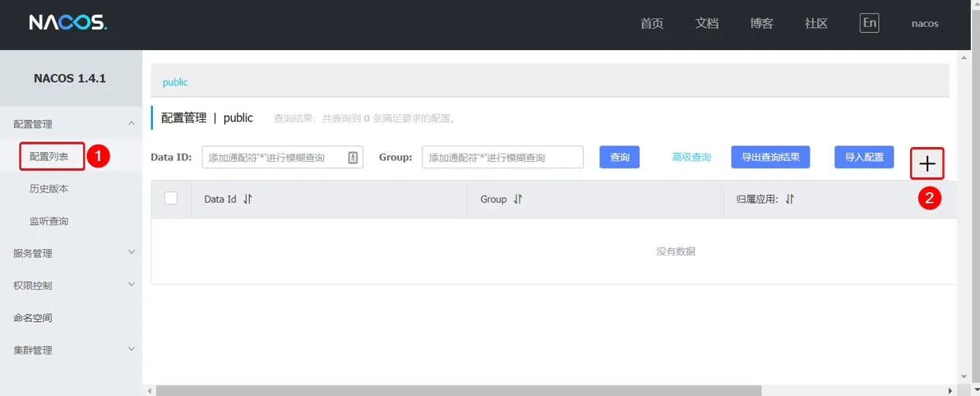Screen dimensions: 980x396
Task: Sort by 归属应用 column arrows
Action: pyautogui.click(x=789, y=199)
